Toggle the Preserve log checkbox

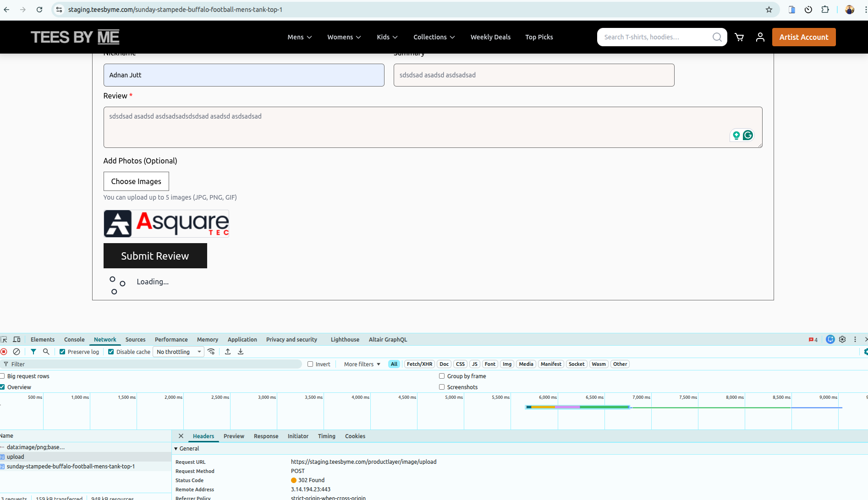[62, 352]
